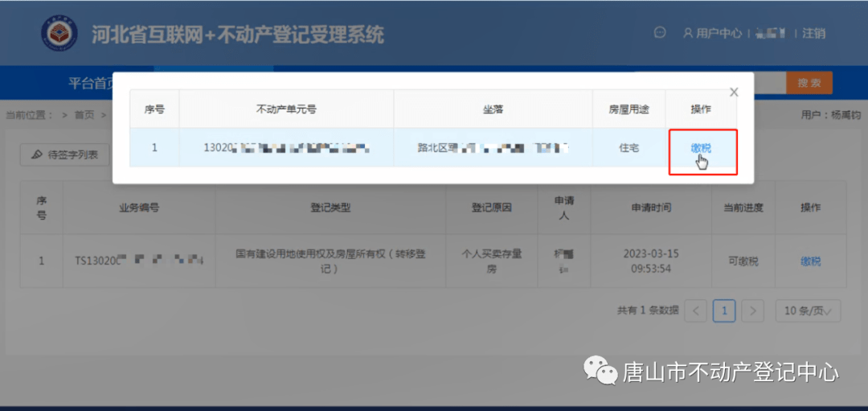Go to 平台首页 in the navigation bar

90,83
